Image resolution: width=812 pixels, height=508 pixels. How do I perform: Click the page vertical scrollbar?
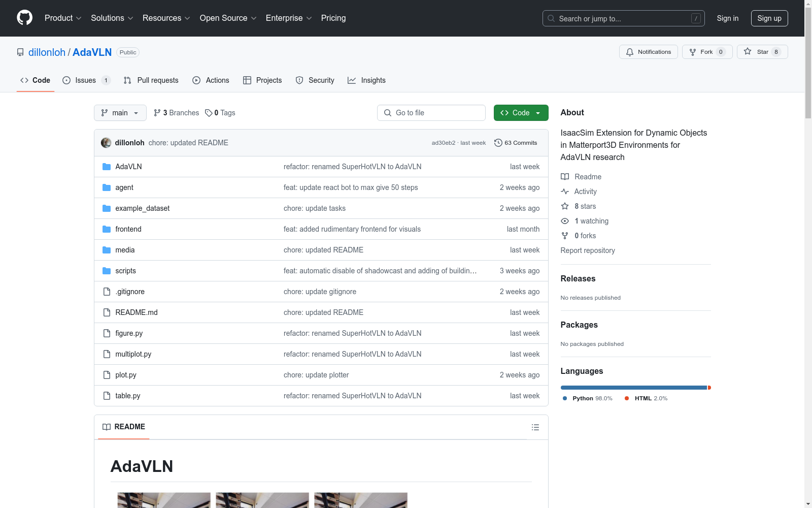click(x=808, y=63)
